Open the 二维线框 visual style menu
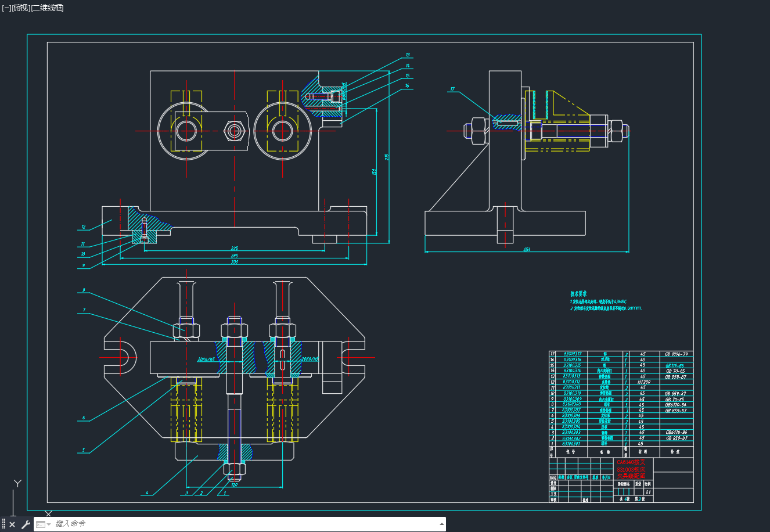Screen dimensions: 770x532 tap(47, 8)
